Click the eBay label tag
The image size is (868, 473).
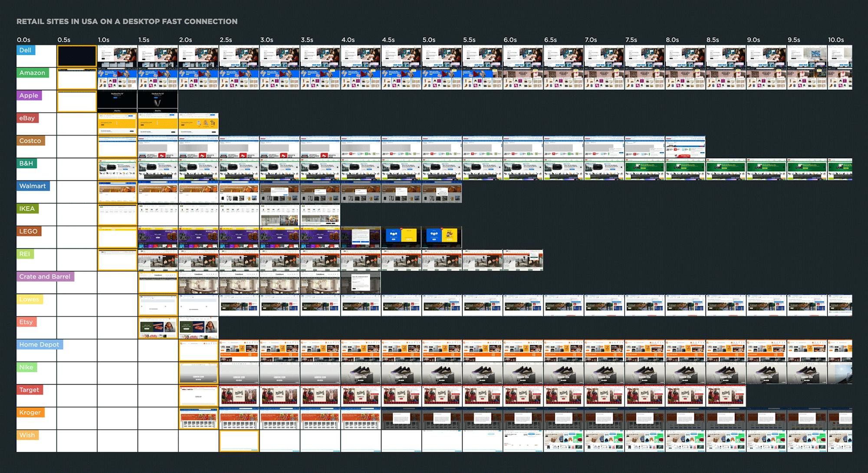[x=27, y=118]
